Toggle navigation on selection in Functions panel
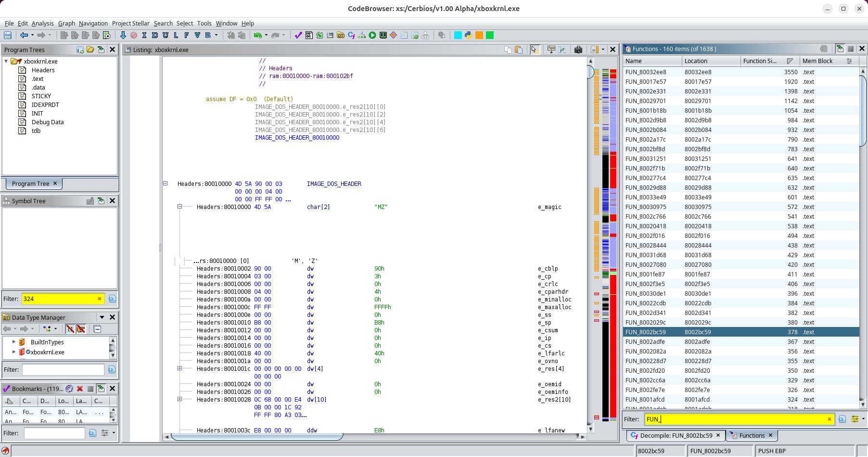This screenshot has width=868, height=457. [840, 49]
